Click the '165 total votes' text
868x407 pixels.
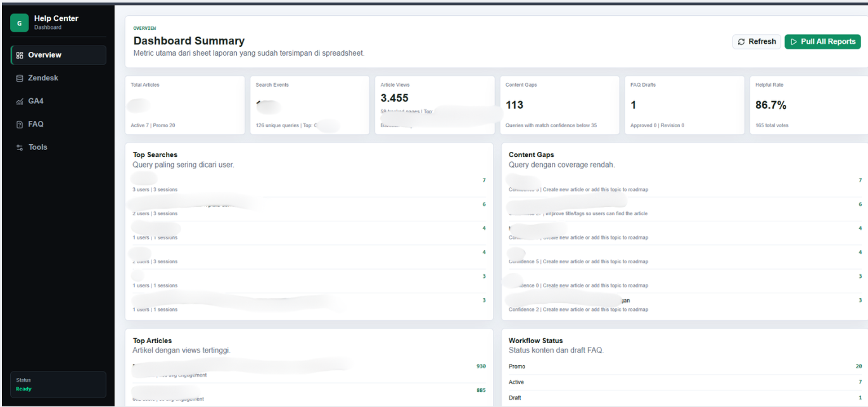(773, 125)
